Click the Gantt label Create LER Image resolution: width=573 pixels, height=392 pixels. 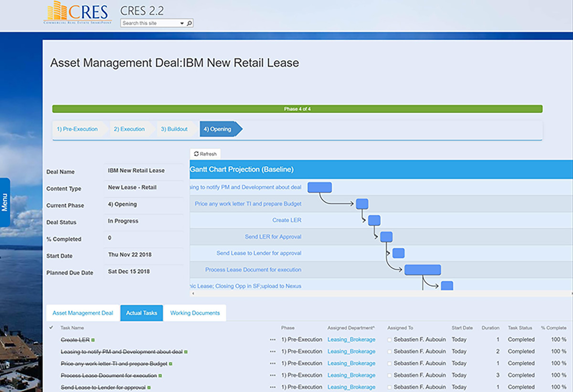287,220
